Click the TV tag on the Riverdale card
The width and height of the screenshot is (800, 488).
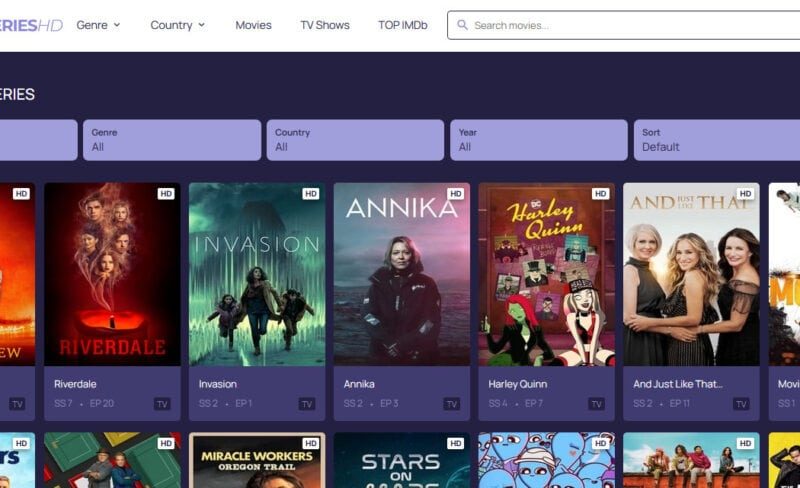click(162, 404)
